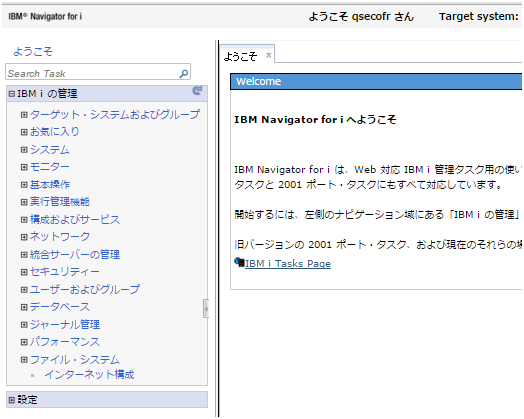The image size is (524, 419).
Task: Open the モニター link
Action: [50, 167]
